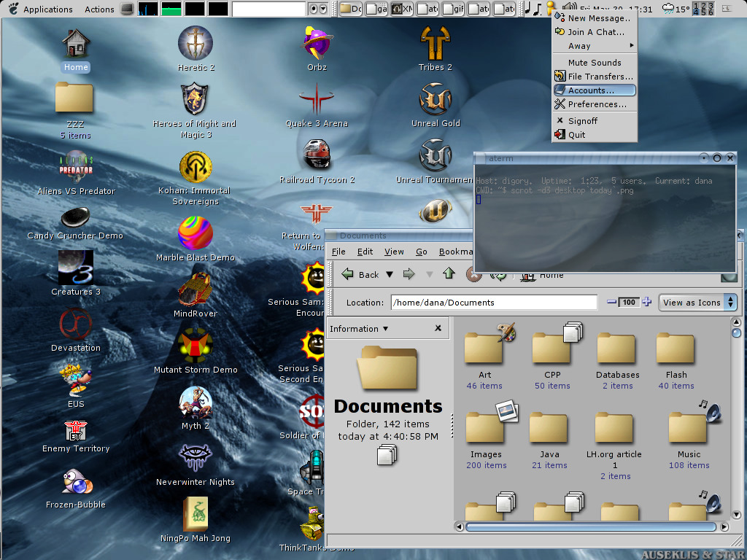Select the Orbz desktop icon
This screenshot has width=747, height=560.
tap(317, 43)
